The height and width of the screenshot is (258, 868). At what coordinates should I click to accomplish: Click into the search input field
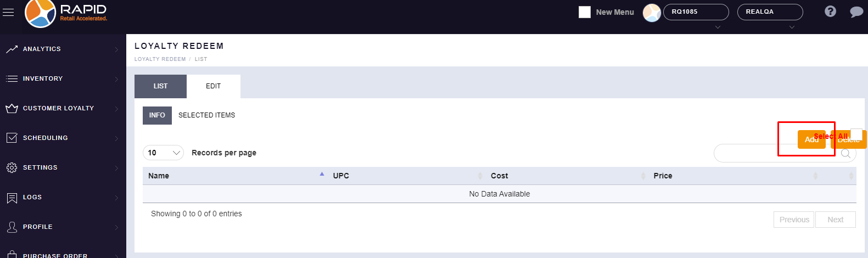click(x=777, y=154)
